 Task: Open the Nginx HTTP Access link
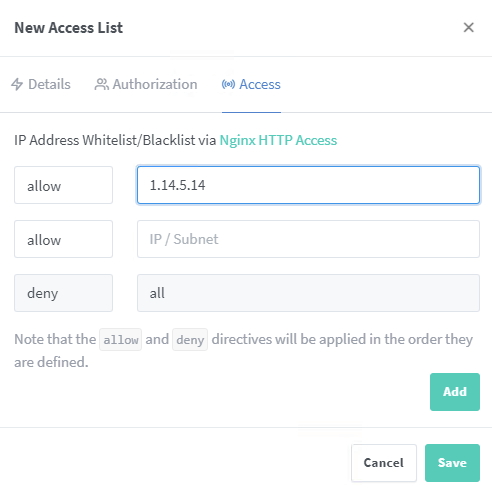click(x=278, y=140)
